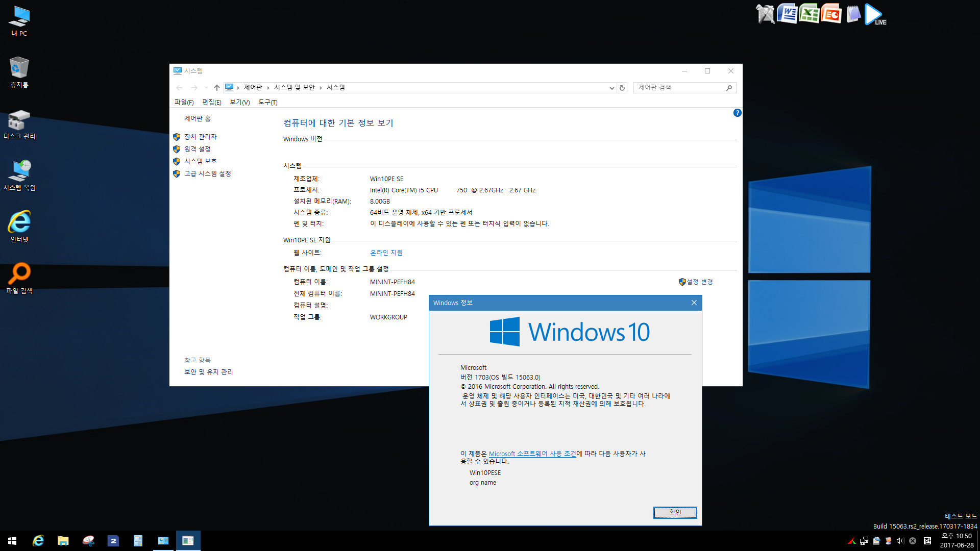Viewport: 980px width, 551px height.
Task: Open the 파일 검색 magnifier desktop icon
Action: click(x=19, y=279)
